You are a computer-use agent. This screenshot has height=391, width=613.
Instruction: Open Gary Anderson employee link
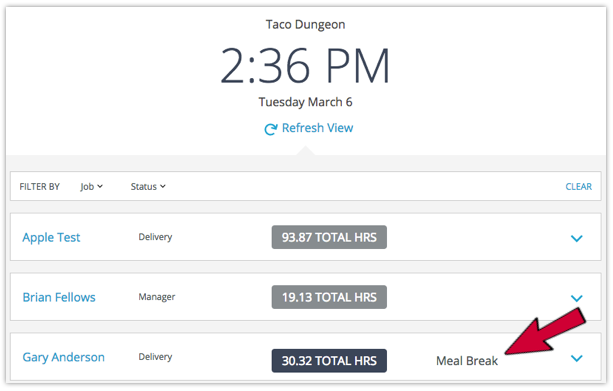pos(64,357)
